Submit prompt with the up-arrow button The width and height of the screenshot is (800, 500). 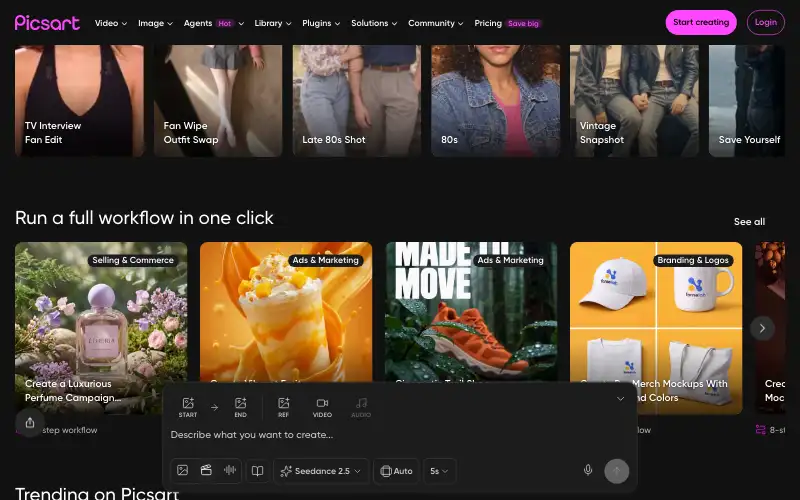[x=616, y=471]
